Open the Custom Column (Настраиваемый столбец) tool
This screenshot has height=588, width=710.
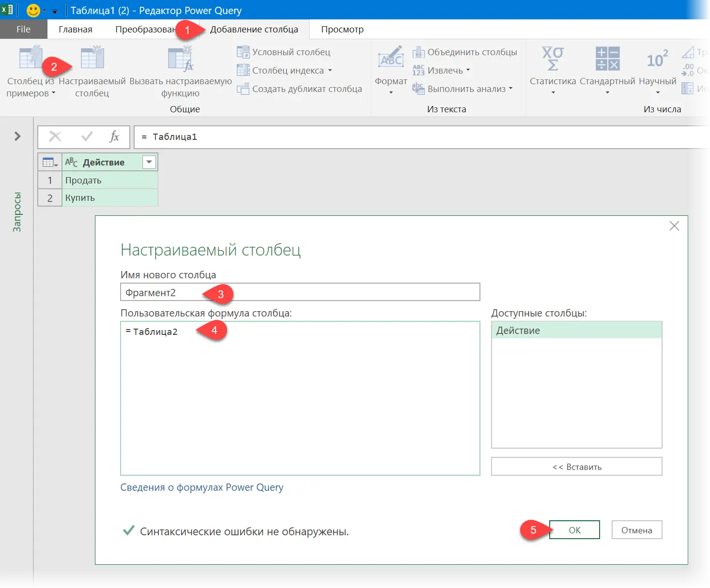point(92,72)
